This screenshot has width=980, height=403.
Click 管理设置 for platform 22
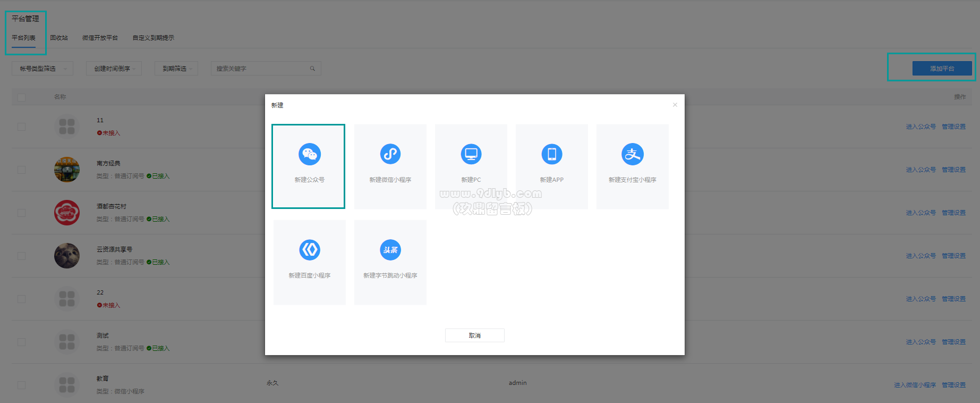[954, 299]
